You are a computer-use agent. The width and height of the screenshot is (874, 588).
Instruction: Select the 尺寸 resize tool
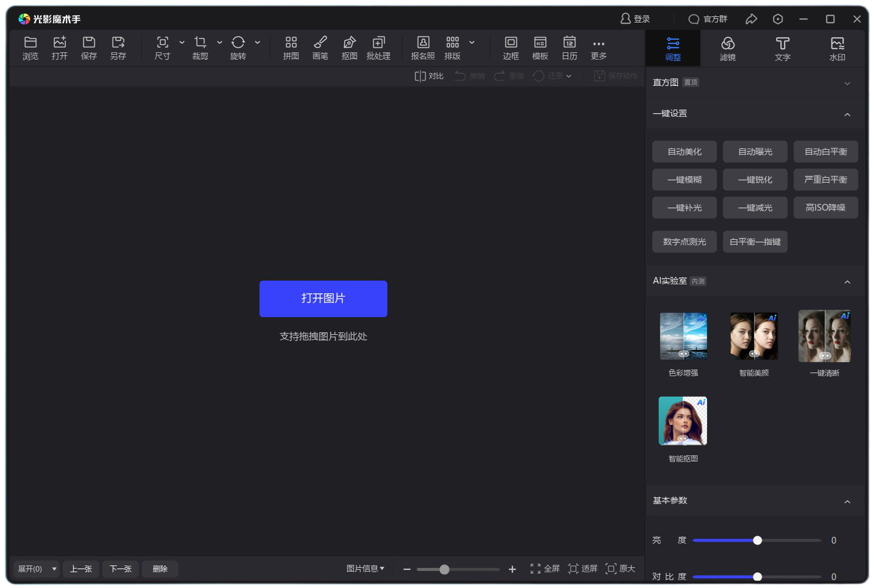click(162, 48)
